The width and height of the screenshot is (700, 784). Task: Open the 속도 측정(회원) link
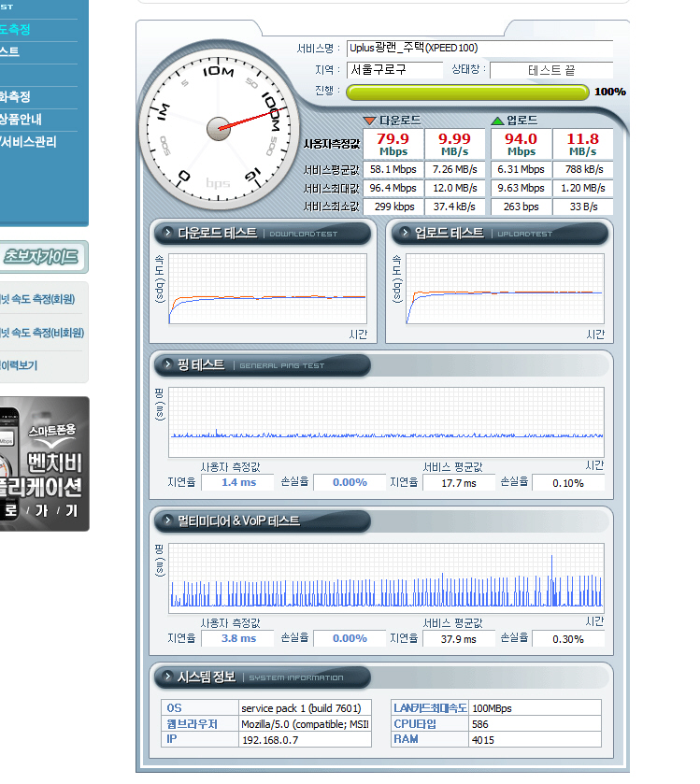point(37,299)
